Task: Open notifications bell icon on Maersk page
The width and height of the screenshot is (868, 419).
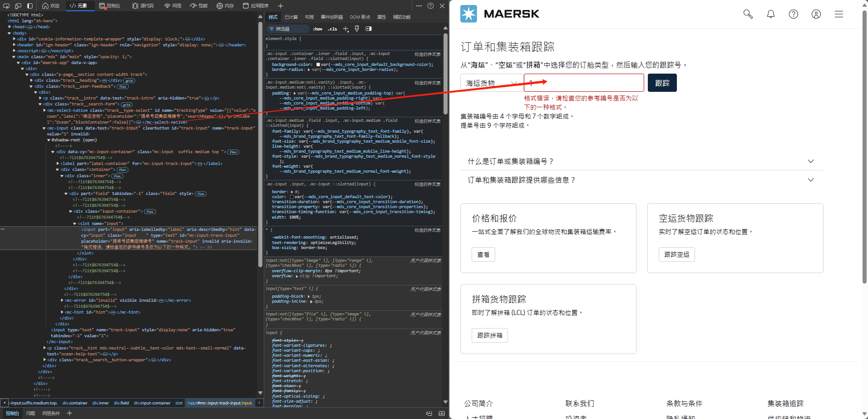Action: (x=771, y=14)
